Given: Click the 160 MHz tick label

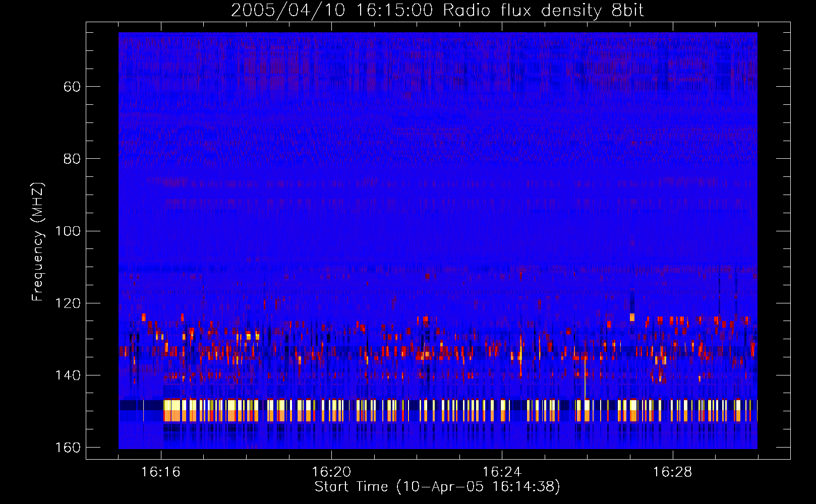Looking at the screenshot, I should [67, 448].
